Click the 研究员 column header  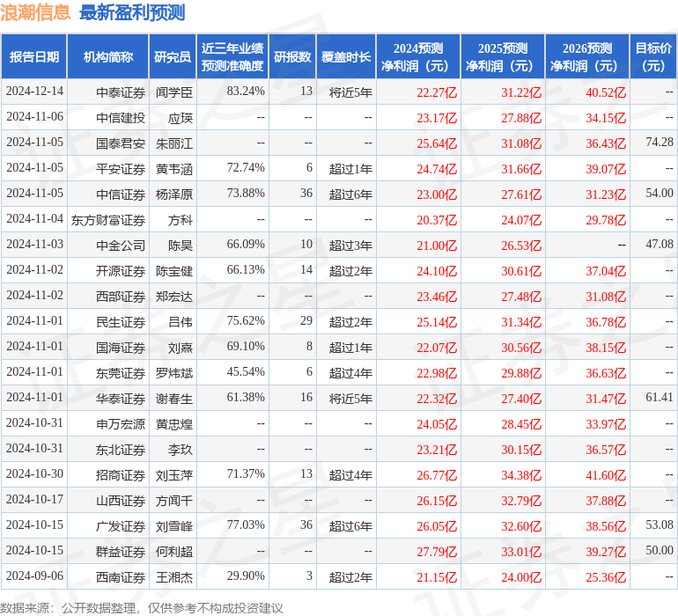point(172,57)
